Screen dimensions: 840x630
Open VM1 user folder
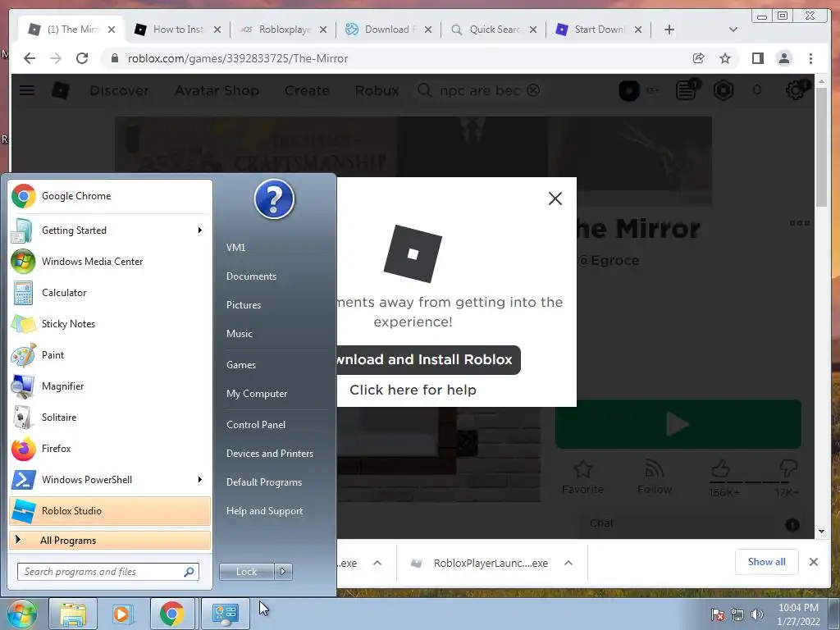pyautogui.click(x=235, y=248)
